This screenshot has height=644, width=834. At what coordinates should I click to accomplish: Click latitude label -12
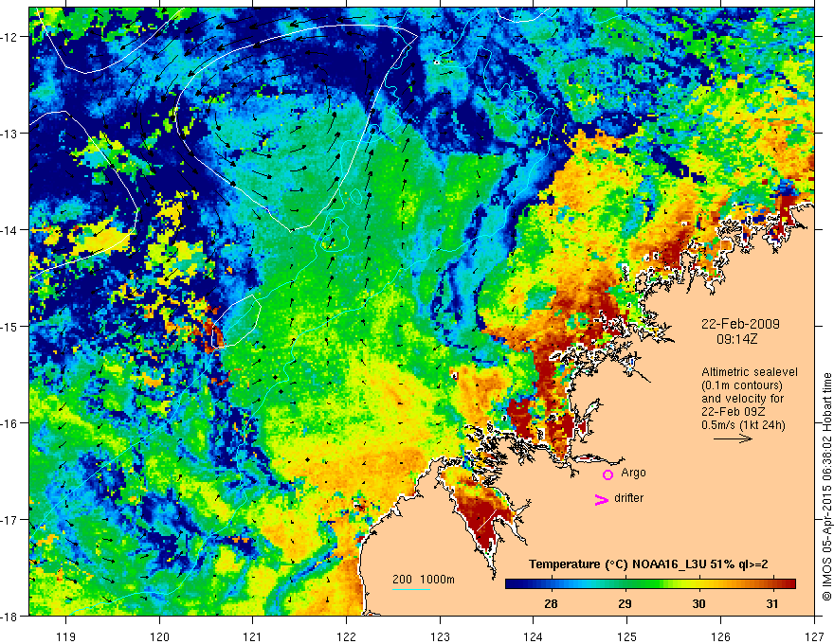9,37
